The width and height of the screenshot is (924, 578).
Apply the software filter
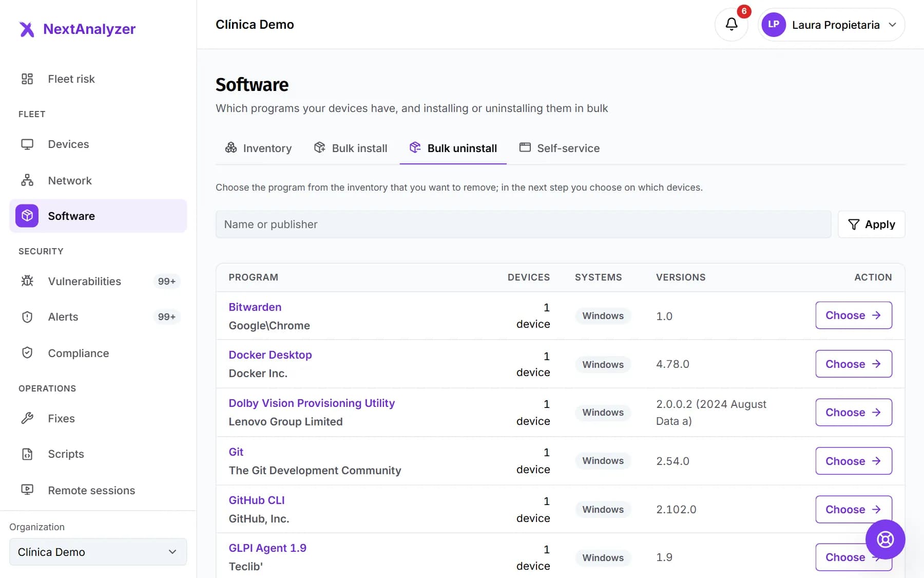click(871, 224)
